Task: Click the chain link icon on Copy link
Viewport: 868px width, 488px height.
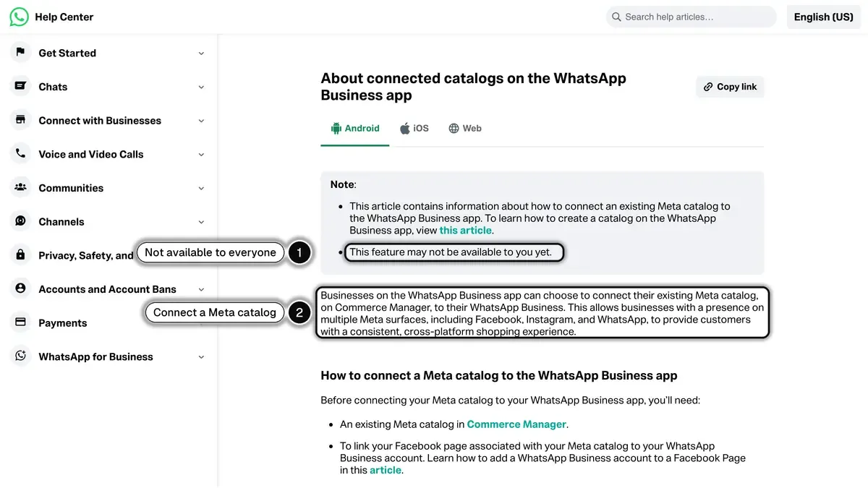Action: [708, 87]
